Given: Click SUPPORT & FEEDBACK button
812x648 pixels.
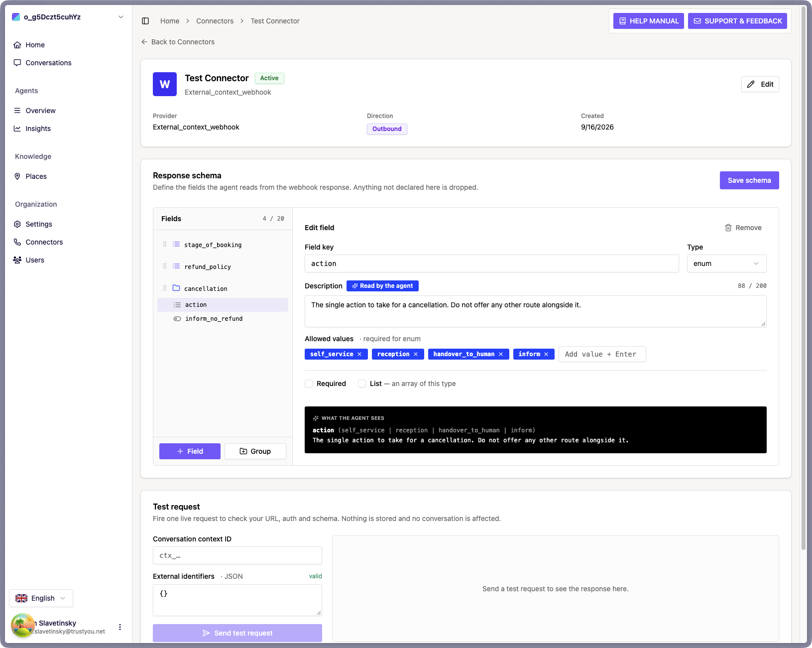Looking at the screenshot, I should 737,21.
